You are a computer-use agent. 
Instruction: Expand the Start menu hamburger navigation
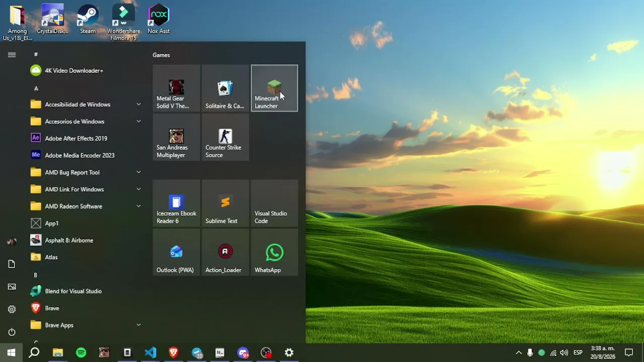[12, 55]
